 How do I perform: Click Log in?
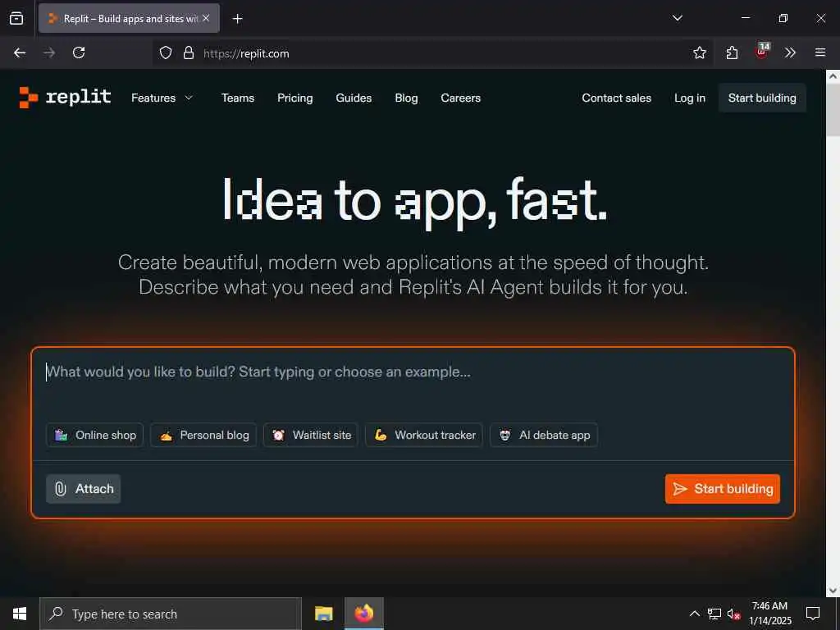pos(689,98)
